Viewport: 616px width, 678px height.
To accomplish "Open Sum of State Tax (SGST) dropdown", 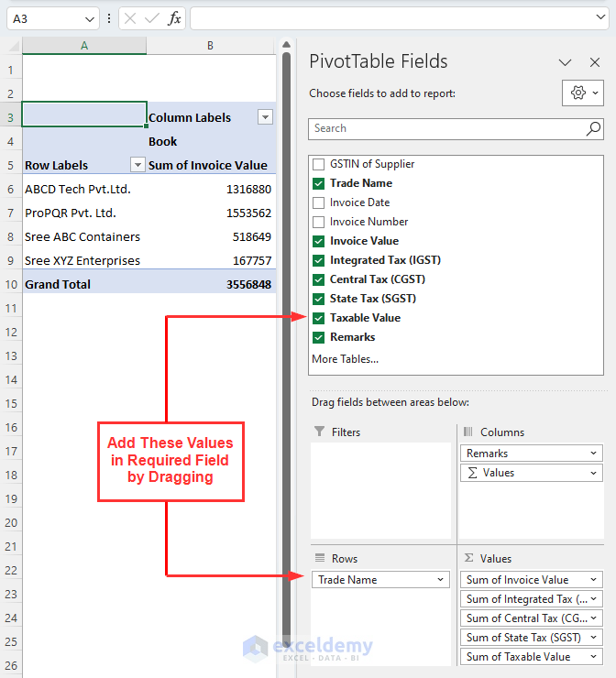I will coord(593,638).
